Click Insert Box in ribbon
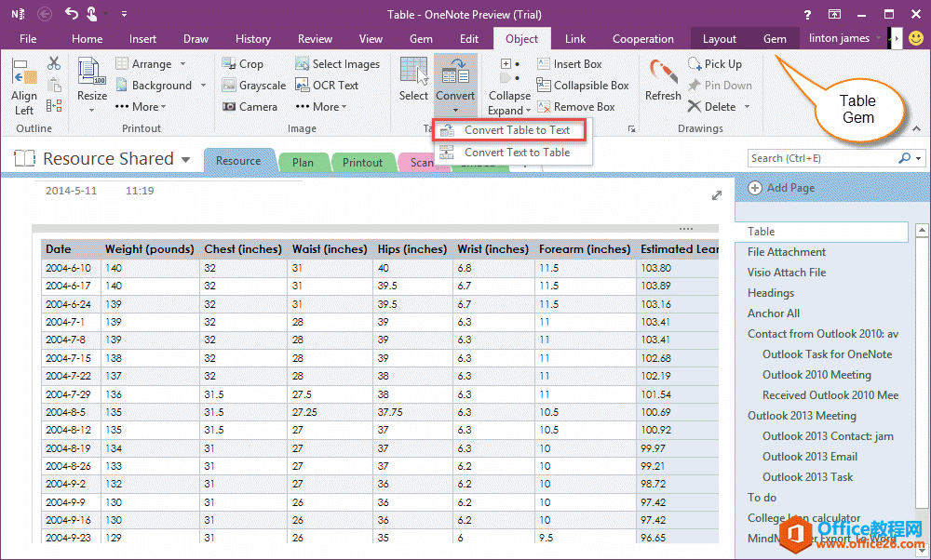Screen dimensions: 931x560 pyautogui.click(x=576, y=64)
